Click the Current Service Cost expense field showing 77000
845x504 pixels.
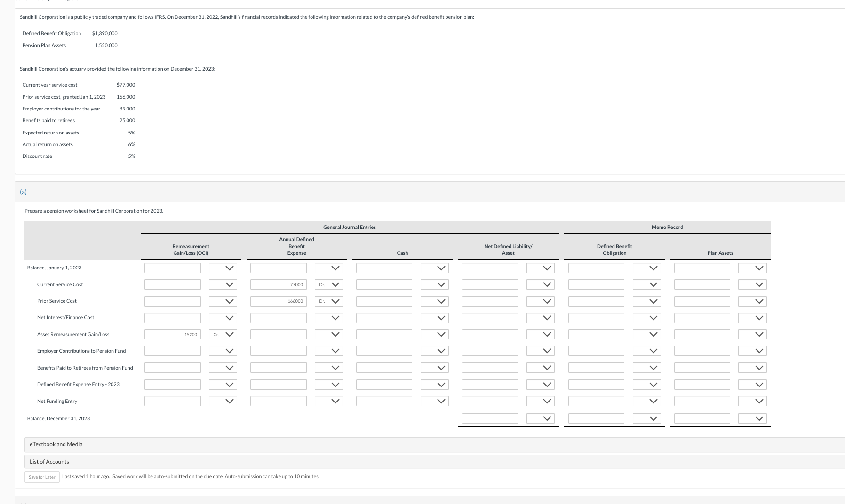(x=279, y=284)
